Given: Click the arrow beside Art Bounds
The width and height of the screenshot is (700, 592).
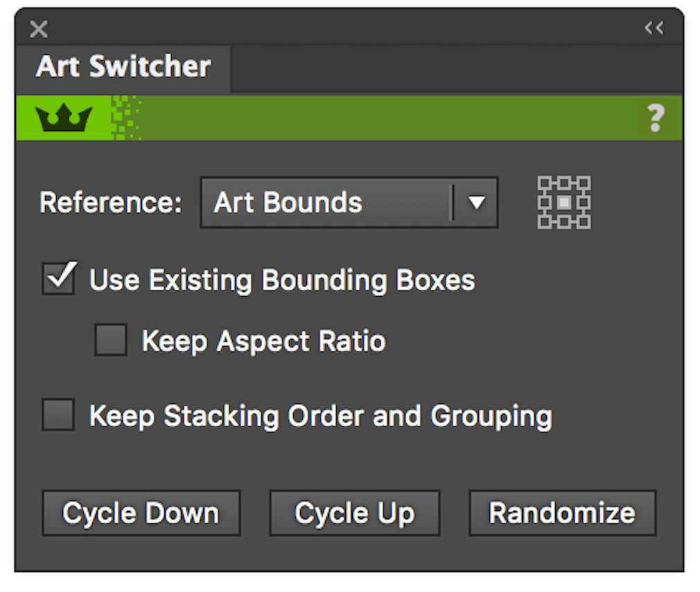Looking at the screenshot, I should coord(477,202).
